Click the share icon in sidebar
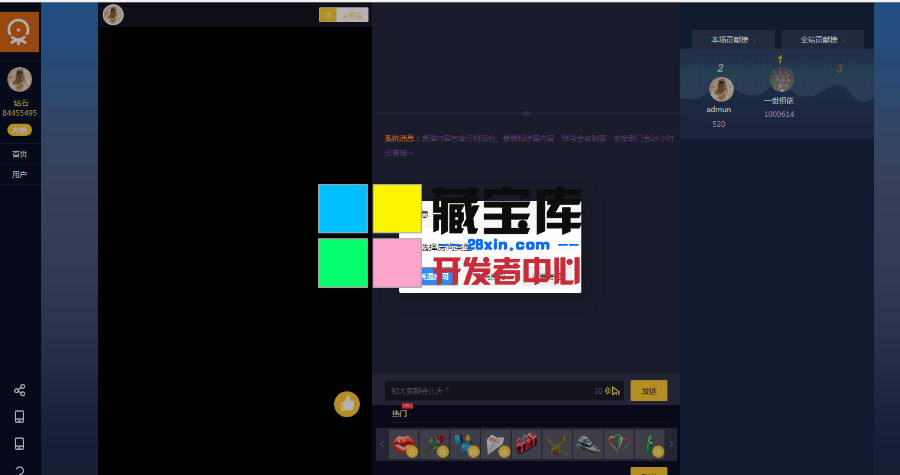The height and width of the screenshot is (475, 900). pos(20,390)
